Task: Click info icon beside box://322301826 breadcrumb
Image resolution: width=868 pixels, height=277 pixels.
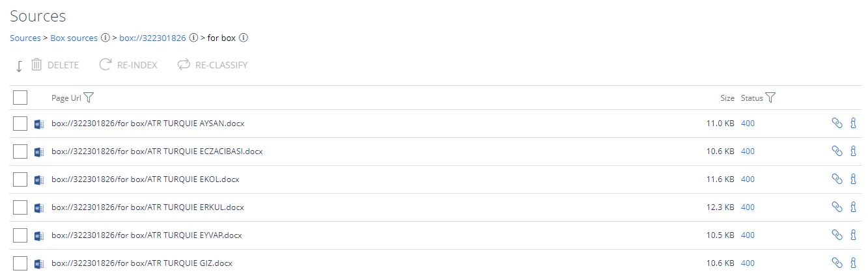Action: tap(193, 38)
